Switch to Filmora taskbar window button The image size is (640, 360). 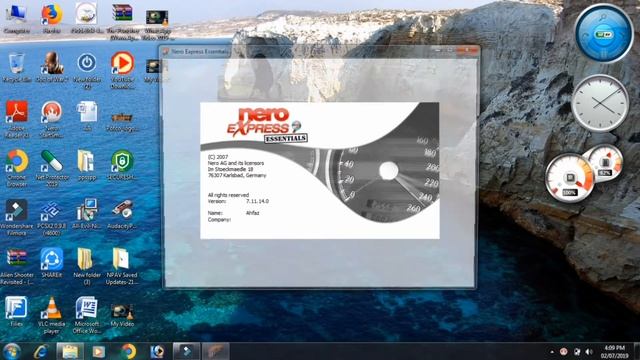187,351
